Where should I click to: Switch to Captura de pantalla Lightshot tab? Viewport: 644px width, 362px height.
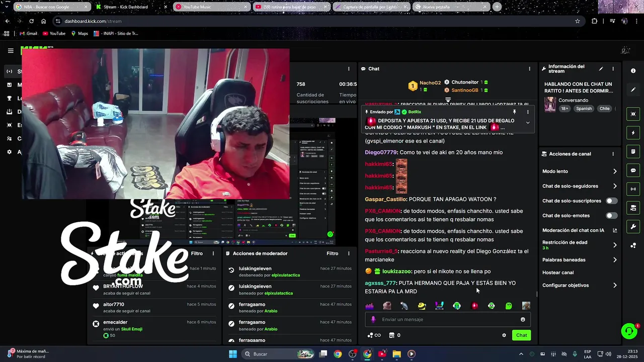371,7
